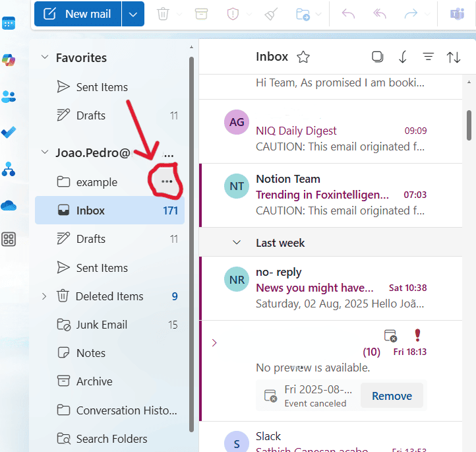Viewport: 476px width, 452px height.
Task: Open Org Explorer app icon
Action: 9,169
